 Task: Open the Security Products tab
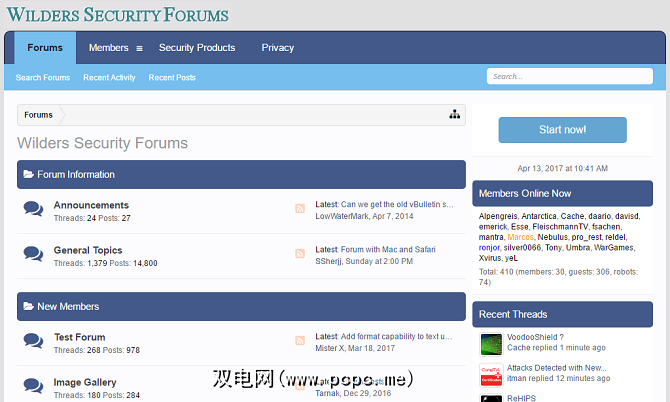tap(197, 47)
